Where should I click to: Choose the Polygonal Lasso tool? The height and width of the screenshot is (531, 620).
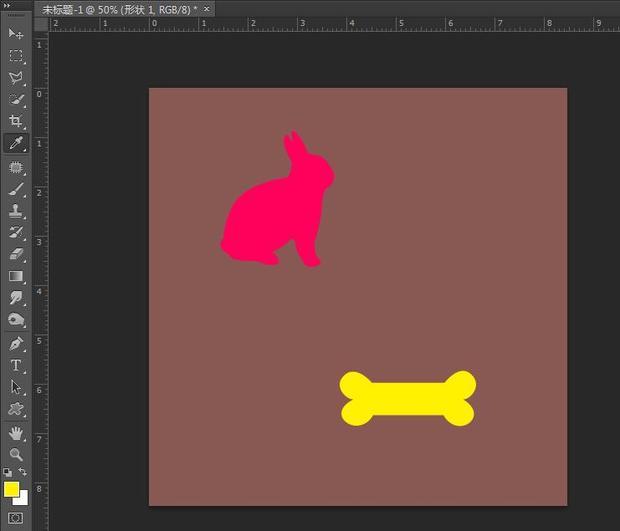point(16,78)
